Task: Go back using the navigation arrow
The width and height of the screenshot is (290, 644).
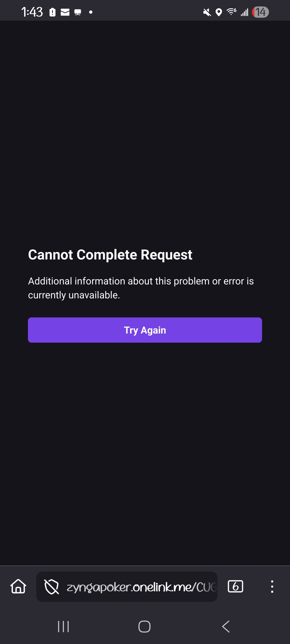Action: click(x=226, y=627)
